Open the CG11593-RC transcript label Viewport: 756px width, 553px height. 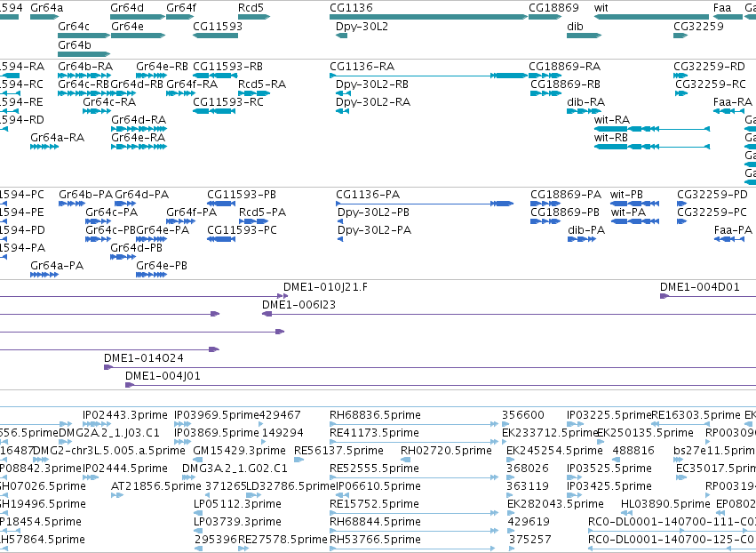pyautogui.click(x=228, y=102)
